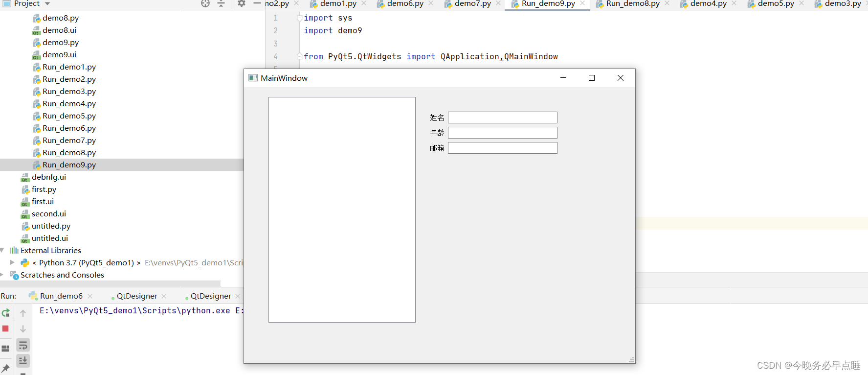Click the restore layout icon in Run toolbar
Screen dimensions: 868x375
point(6,349)
